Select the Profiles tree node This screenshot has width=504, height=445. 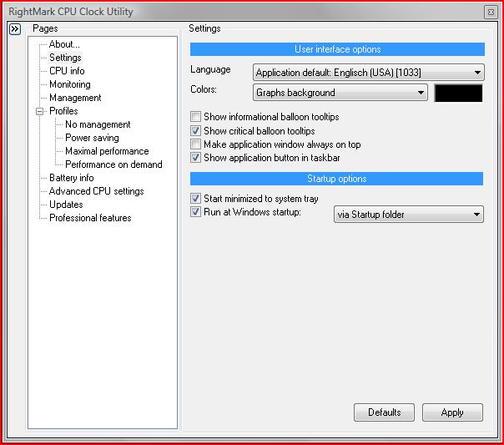63,111
